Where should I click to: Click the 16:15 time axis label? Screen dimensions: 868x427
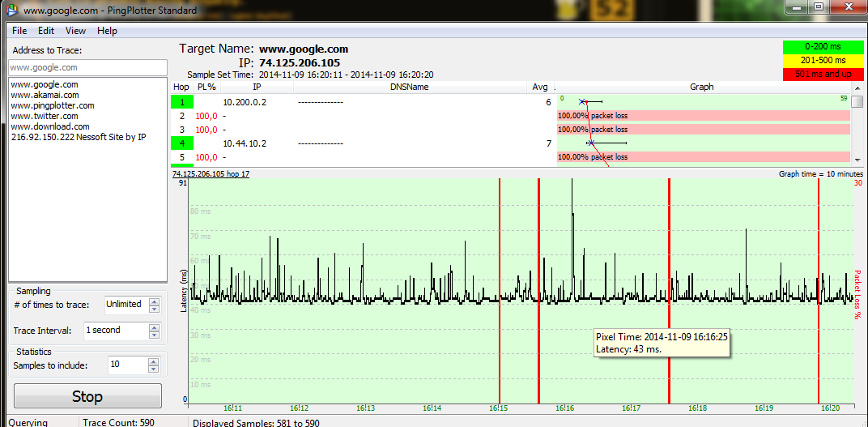(498, 408)
